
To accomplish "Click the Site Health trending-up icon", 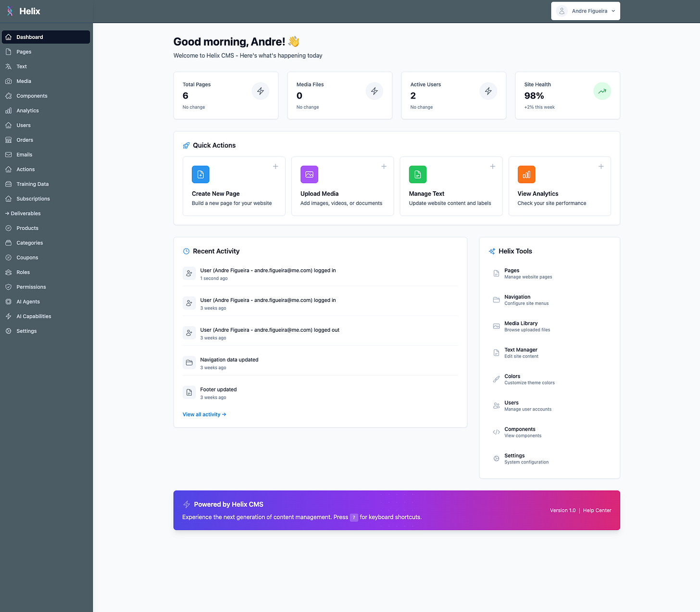I will 602,91.
